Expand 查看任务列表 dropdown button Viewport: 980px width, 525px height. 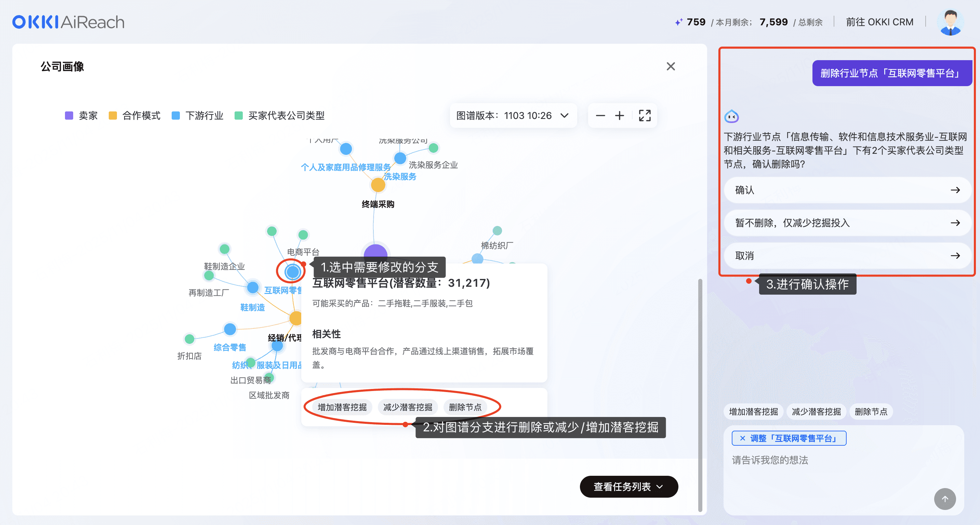[x=628, y=487]
